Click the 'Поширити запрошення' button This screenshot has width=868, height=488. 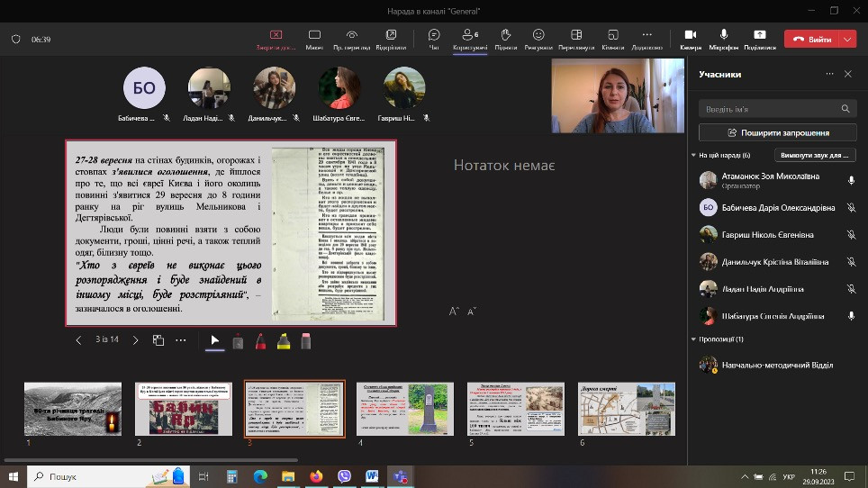click(777, 132)
